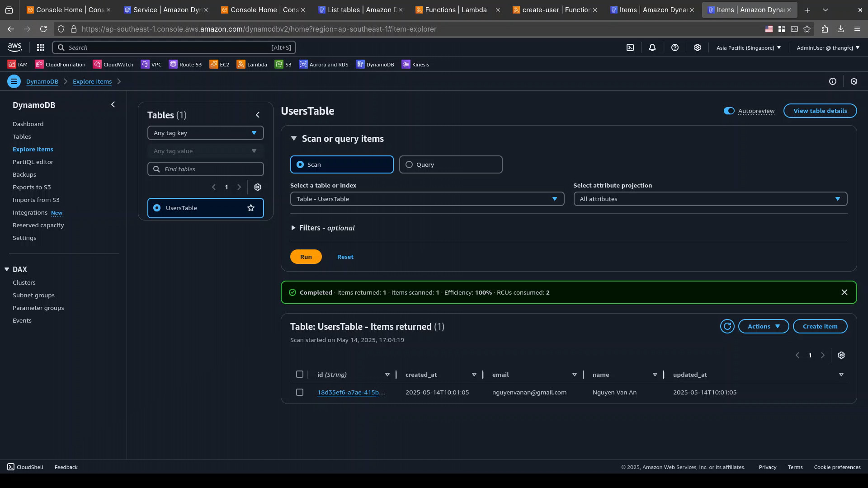Collapse the Tables panel chevron
This screenshot has height=488, width=868.
pos(258,115)
